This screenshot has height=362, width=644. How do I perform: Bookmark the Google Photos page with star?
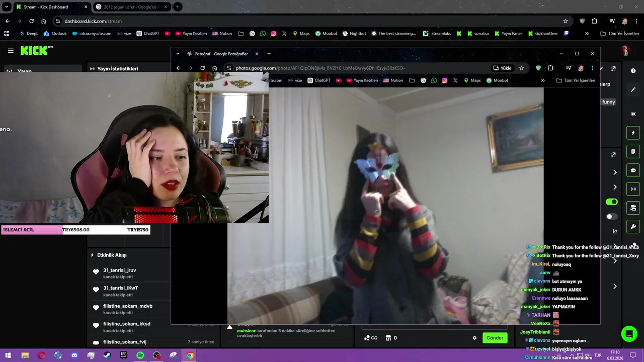coord(522,68)
